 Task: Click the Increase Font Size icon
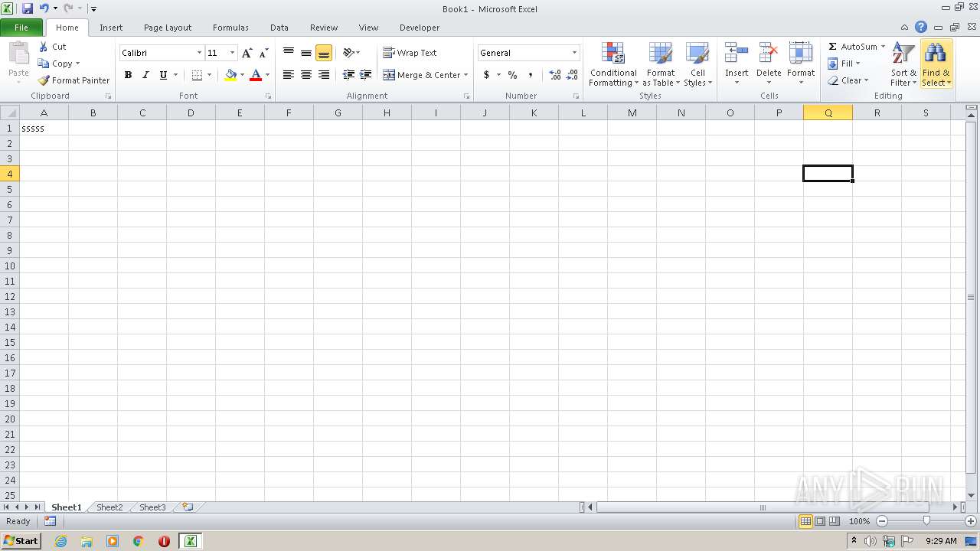coord(247,53)
